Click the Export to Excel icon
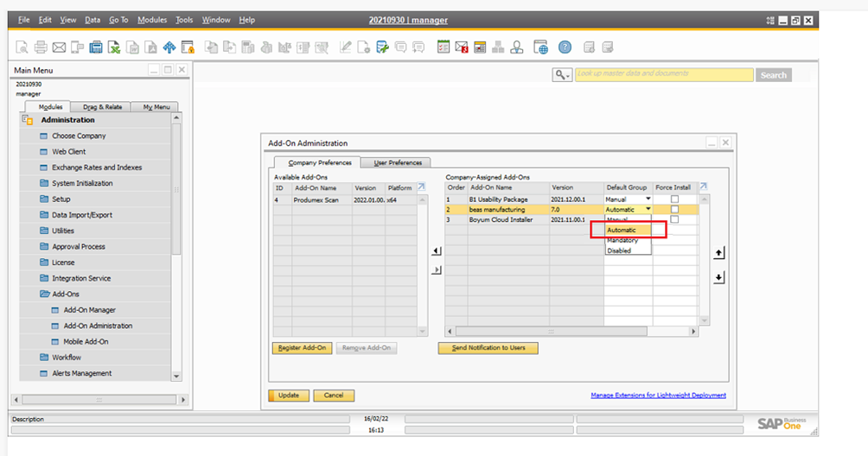Screen dimensions: 868x456 click(x=114, y=47)
